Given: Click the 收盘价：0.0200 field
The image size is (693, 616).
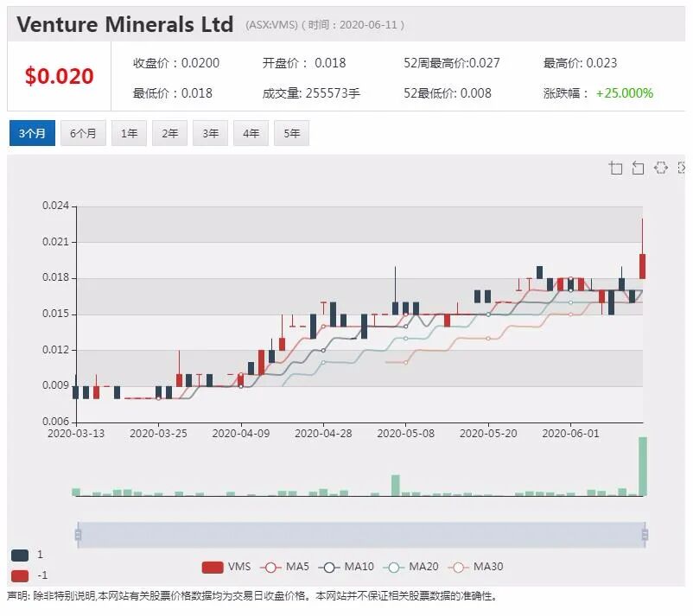Looking at the screenshot, I should (176, 63).
